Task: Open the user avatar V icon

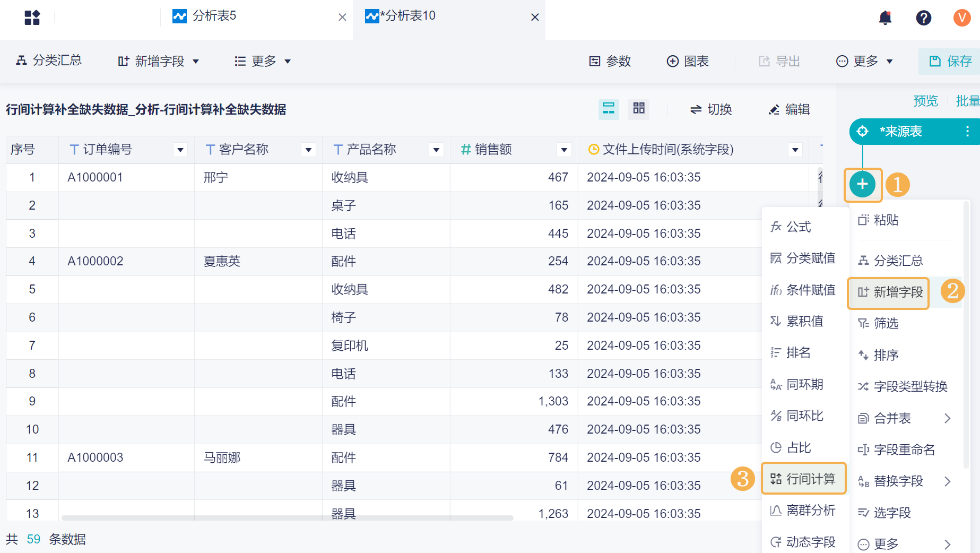Action: [961, 18]
